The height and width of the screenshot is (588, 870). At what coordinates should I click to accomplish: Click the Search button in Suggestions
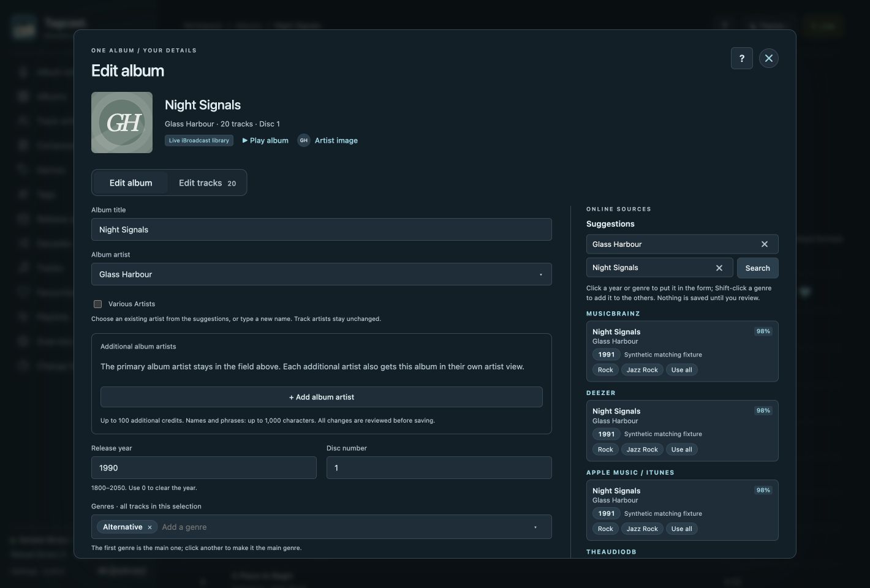tap(758, 268)
